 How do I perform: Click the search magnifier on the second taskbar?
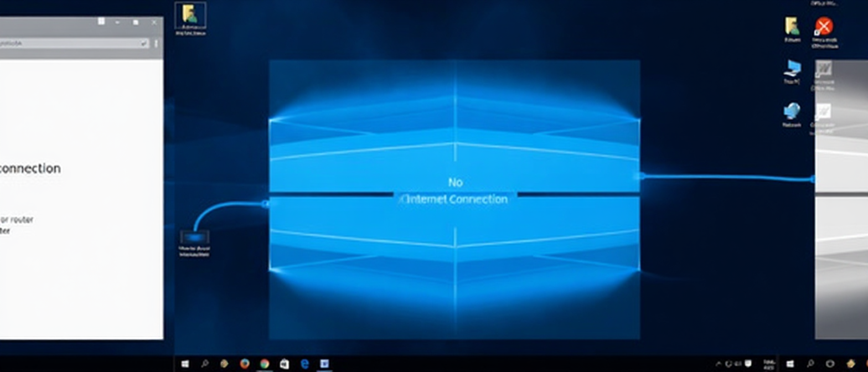[809, 364]
